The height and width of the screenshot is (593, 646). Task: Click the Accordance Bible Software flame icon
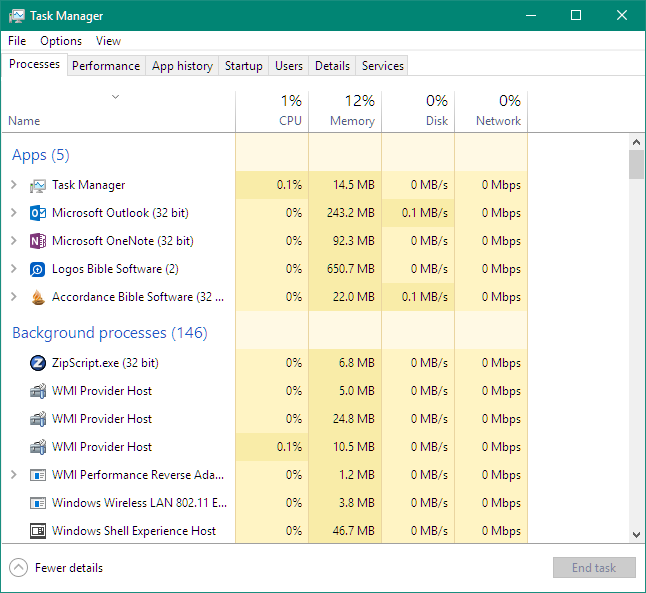coord(38,297)
